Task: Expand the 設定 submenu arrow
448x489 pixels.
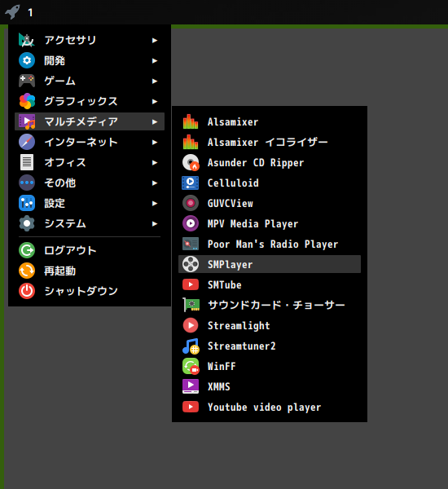Action: [x=155, y=203]
